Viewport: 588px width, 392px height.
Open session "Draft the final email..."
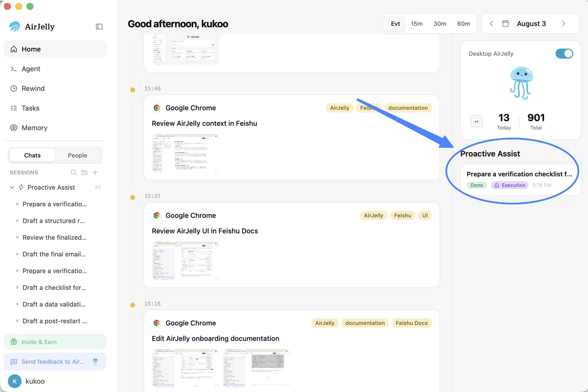pos(55,254)
